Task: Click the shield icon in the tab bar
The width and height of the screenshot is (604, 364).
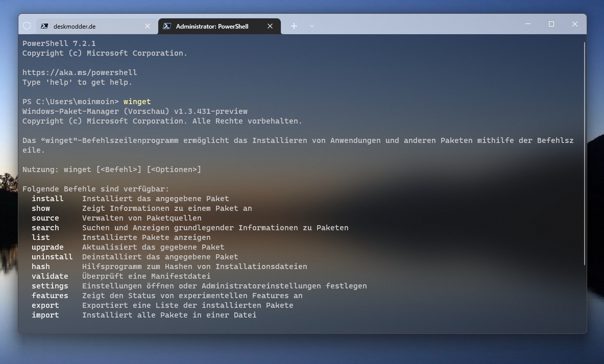Action: click(27, 26)
